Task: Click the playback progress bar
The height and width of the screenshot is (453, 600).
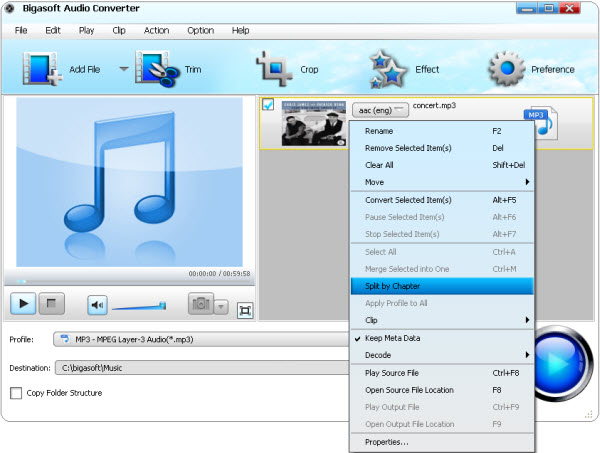Action: point(129,282)
